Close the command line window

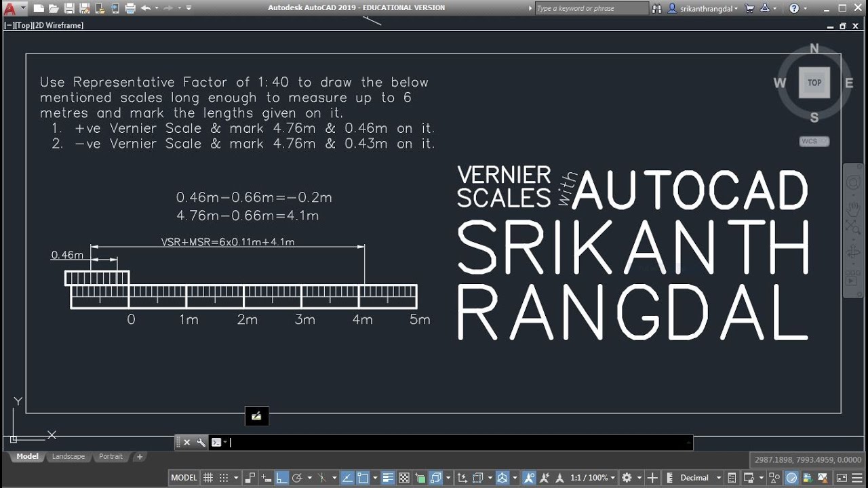click(187, 443)
